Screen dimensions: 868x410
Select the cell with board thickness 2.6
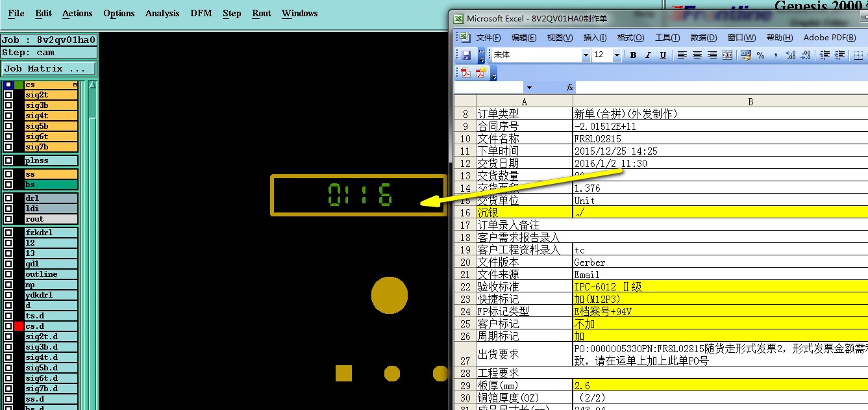point(720,385)
